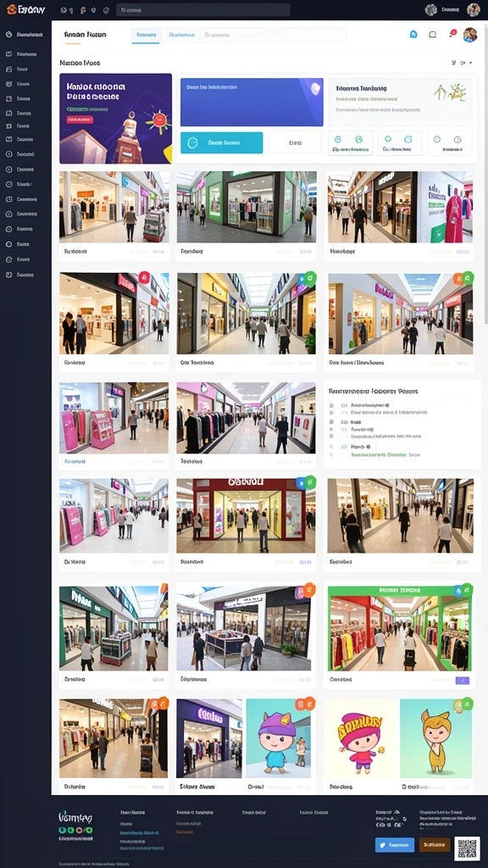The height and width of the screenshot is (868, 488).
Task: Open the user photo avatar in the white header
Action: pyautogui.click(x=470, y=35)
